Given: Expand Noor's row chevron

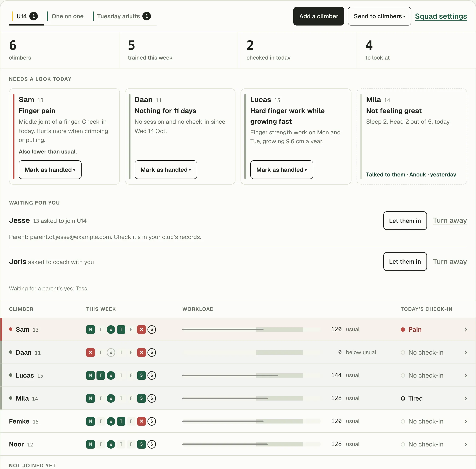Looking at the screenshot, I should click(465, 444).
